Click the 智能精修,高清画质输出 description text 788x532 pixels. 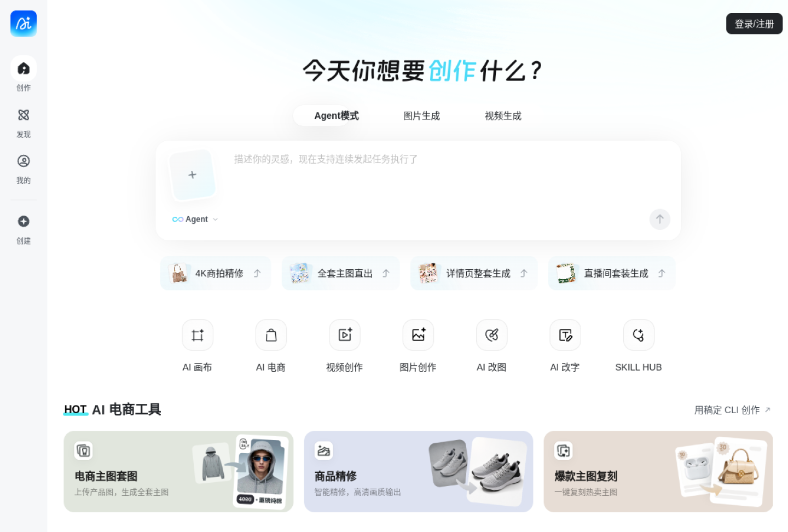pos(357,492)
